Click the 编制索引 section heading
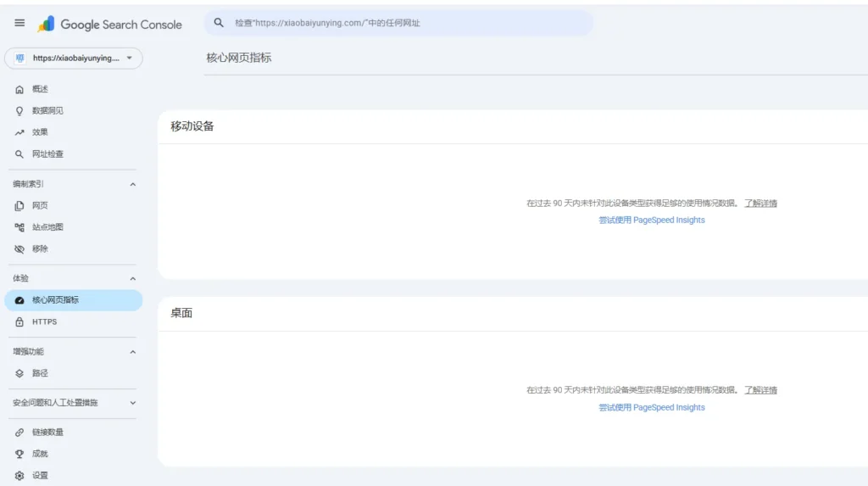 tap(28, 184)
